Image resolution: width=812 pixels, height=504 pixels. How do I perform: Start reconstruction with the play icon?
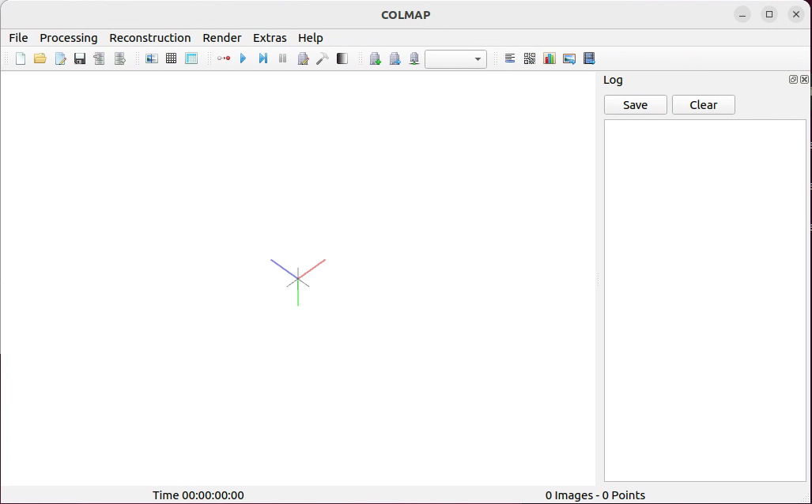[x=243, y=58]
